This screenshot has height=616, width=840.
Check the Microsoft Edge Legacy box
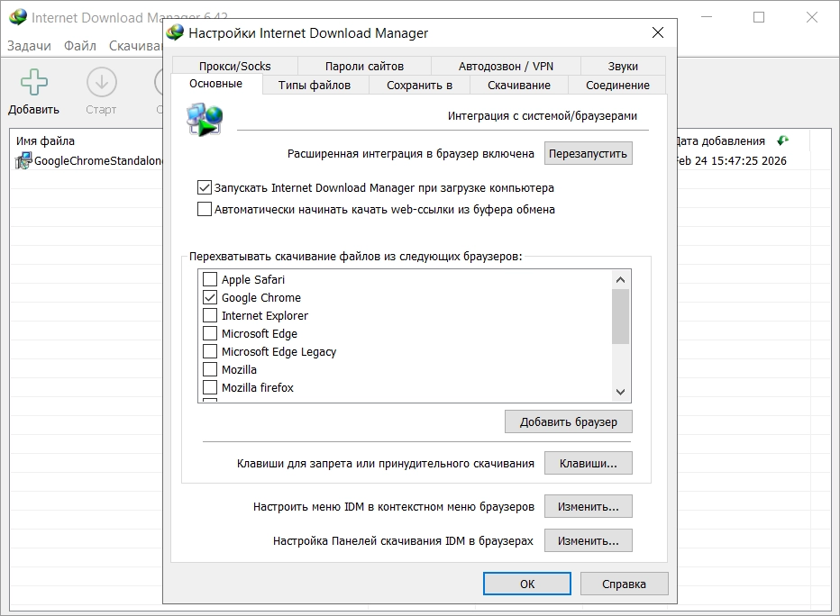[209, 351]
